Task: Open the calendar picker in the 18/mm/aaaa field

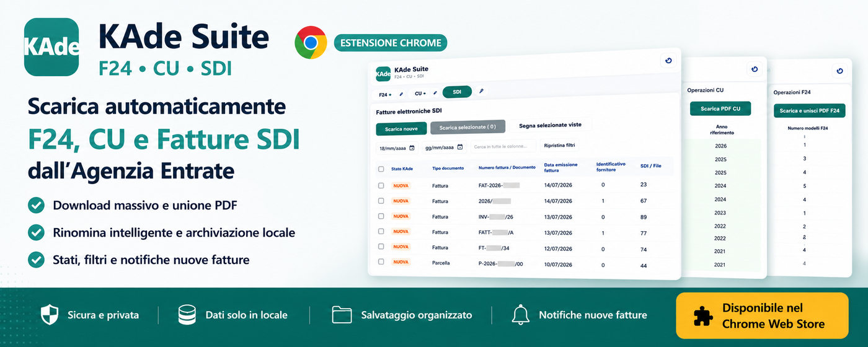Action: pyautogui.click(x=412, y=147)
